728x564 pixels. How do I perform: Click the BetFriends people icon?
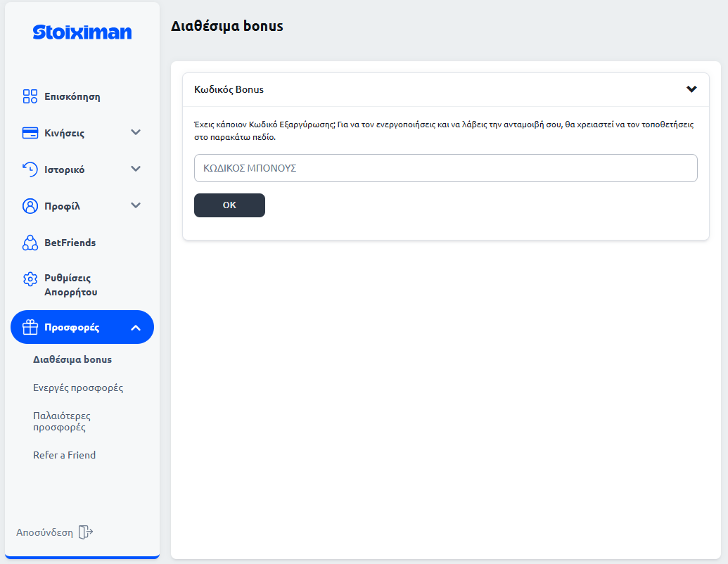point(30,243)
